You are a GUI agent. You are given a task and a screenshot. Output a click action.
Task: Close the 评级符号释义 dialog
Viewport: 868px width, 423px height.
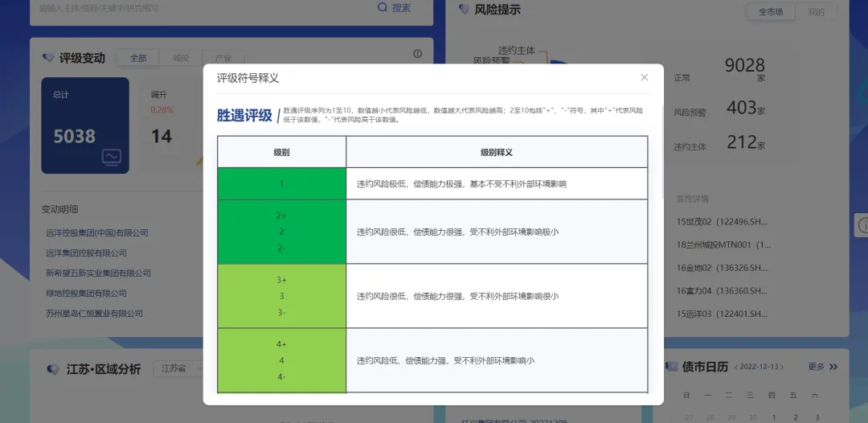644,78
